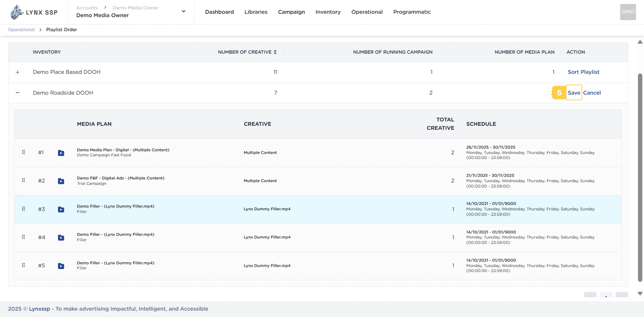Click the Inventory column header
Image resolution: width=644 pixels, height=318 pixels.
[47, 52]
